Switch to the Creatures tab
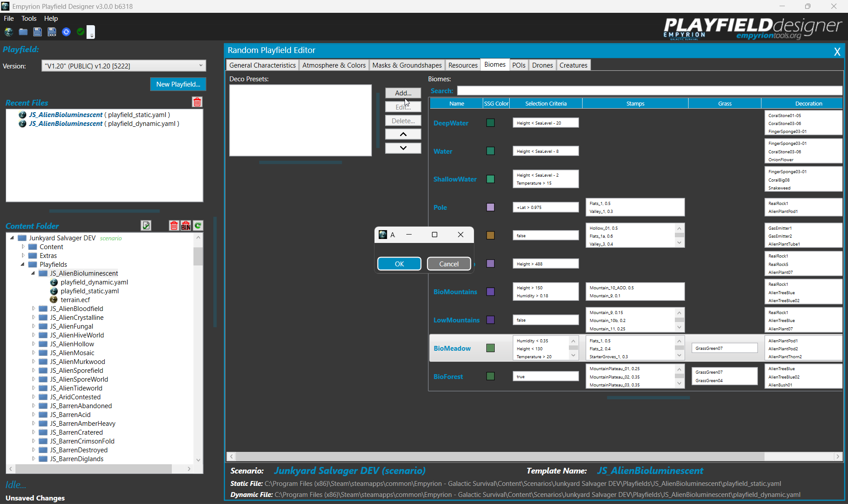 click(573, 65)
